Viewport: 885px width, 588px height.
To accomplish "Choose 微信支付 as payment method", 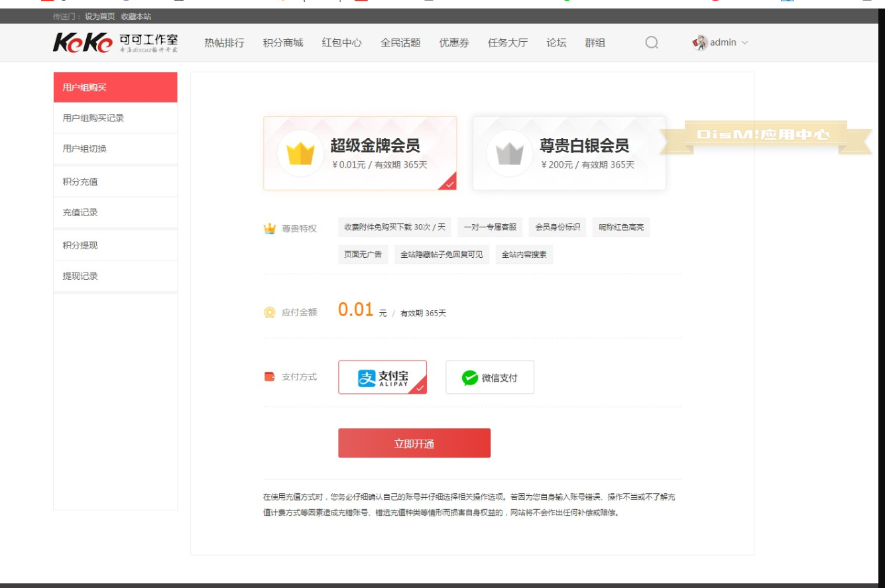I will point(489,378).
